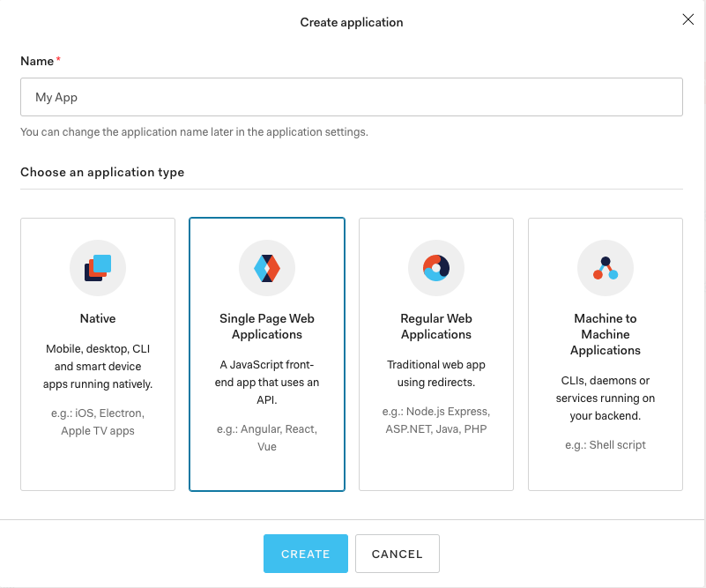Click 'A JavaScript front-end app' description
Screen dimensions: 706x588
[267, 382]
